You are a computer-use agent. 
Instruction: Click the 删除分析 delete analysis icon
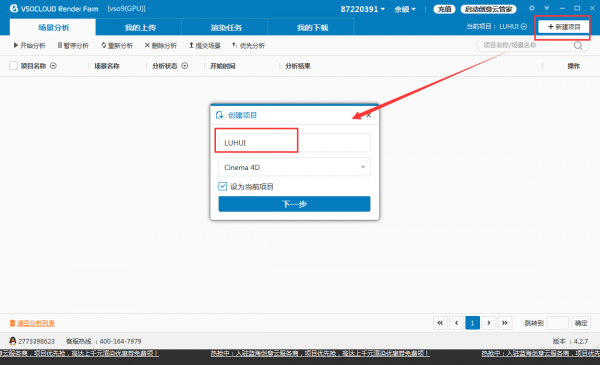(x=147, y=45)
